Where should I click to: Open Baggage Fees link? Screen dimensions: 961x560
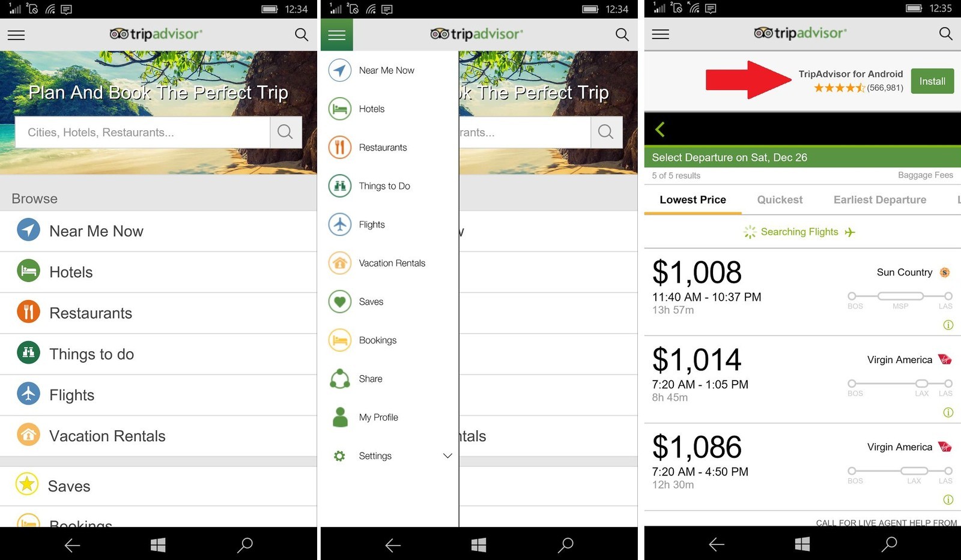[926, 175]
